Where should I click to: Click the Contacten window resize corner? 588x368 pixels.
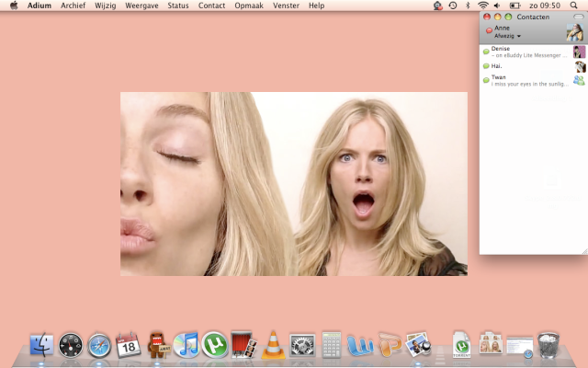tap(584, 251)
